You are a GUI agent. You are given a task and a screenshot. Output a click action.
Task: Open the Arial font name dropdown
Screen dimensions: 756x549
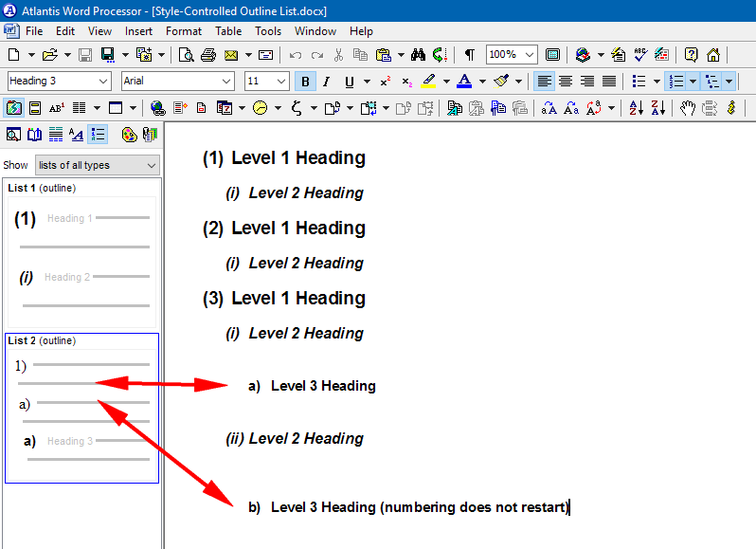tap(226, 82)
